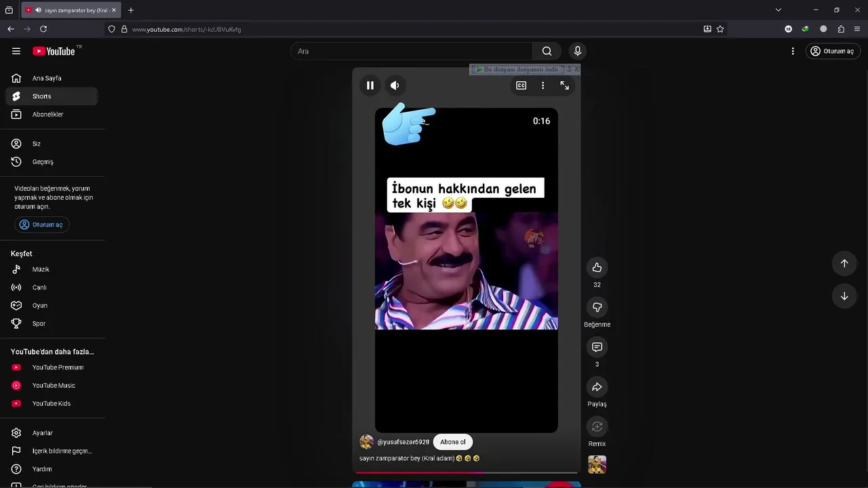Screen dimensions: 868x488
Task: Like the Short with thumbs up
Action: coord(597,268)
